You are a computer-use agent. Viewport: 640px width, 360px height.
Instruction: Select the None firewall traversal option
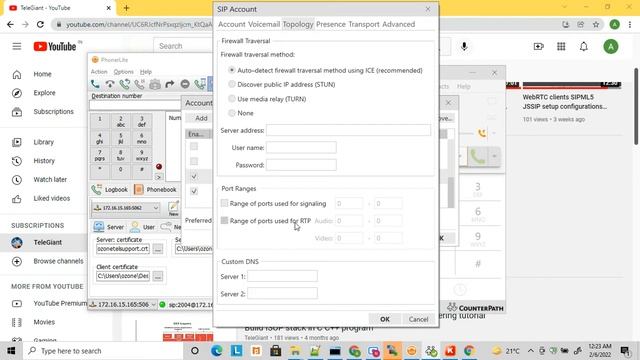point(232,113)
